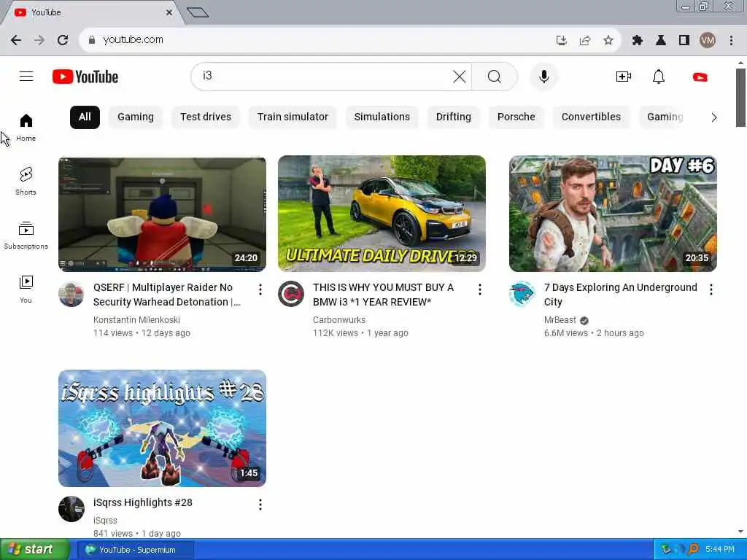
Task: Visit the iSqrss channel name
Action: tap(105, 521)
